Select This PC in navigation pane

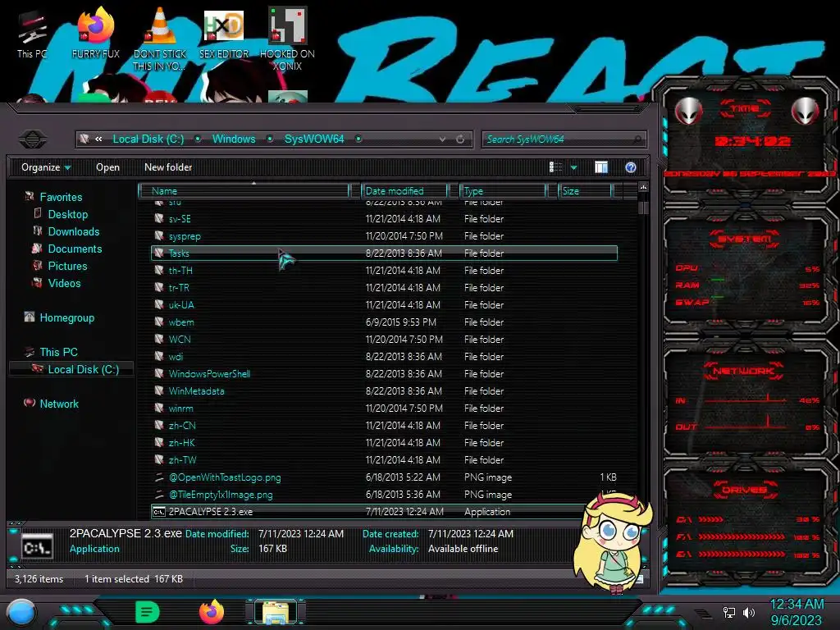pos(58,352)
